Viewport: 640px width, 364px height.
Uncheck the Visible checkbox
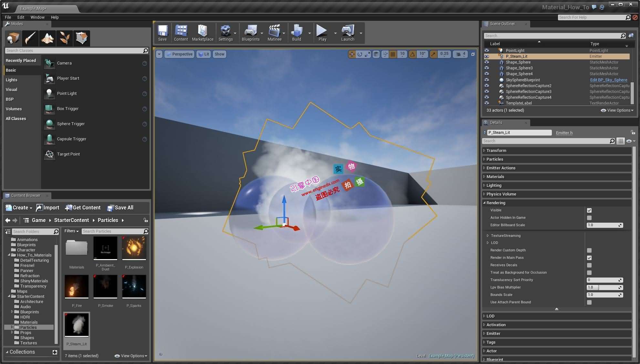[x=589, y=210]
